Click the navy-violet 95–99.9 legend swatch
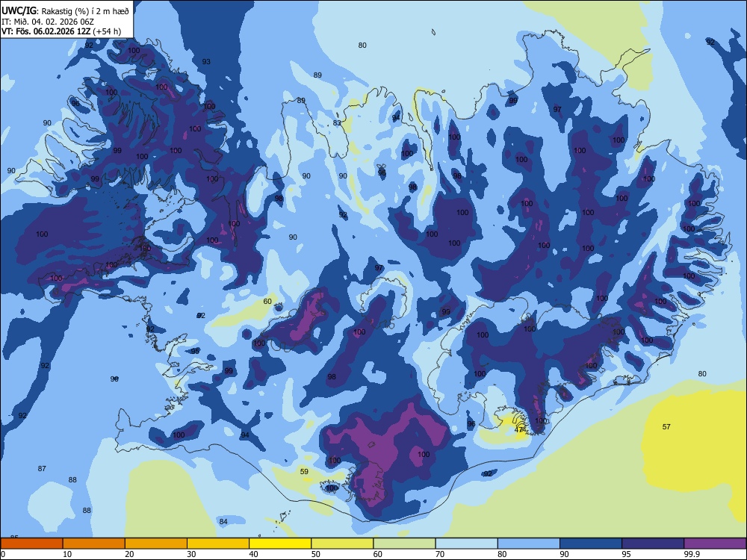Image resolution: width=747 pixels, height=560 pixels. pyautogui.click(x=653, y=544)
